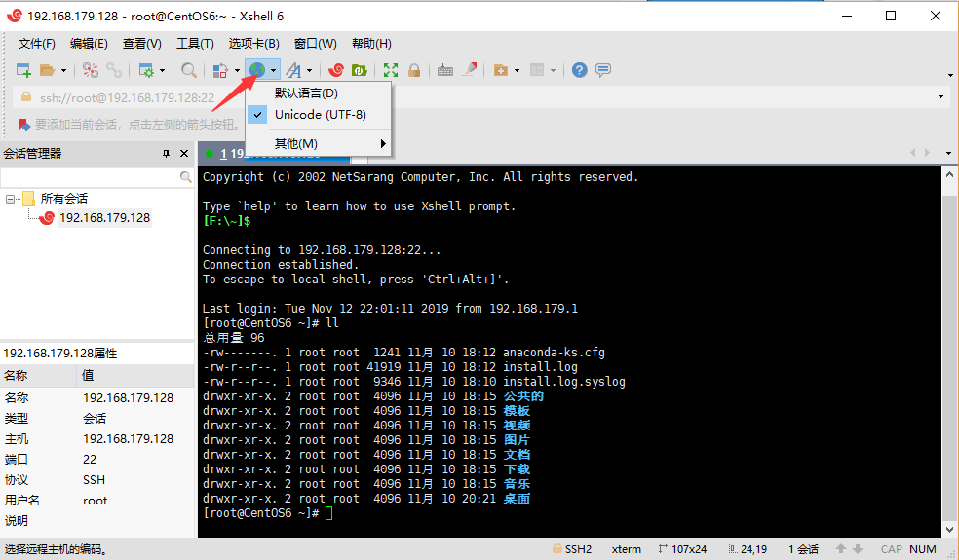Open dropdown arrow beside Encoding globe
Image resolution: width=959 pixels, height=560 pixels.
coord(274,70)
